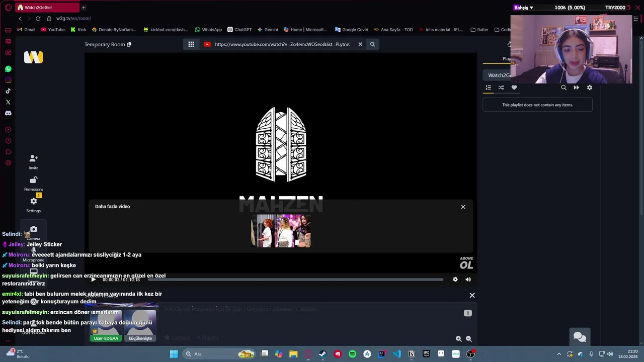Go back in browser history
This screenshot has height=362, width=644.
pyautogui.click(x=20, y=19)
